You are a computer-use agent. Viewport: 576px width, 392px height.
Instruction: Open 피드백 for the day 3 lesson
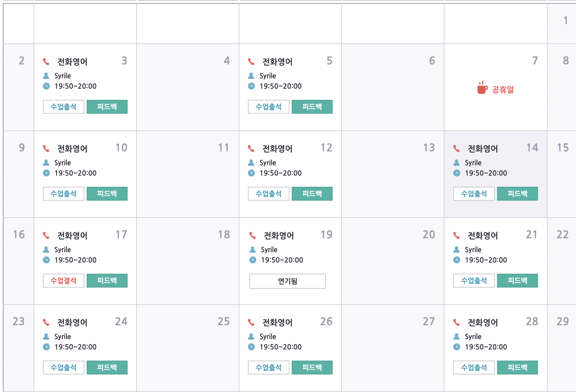[x=107, y=107]
